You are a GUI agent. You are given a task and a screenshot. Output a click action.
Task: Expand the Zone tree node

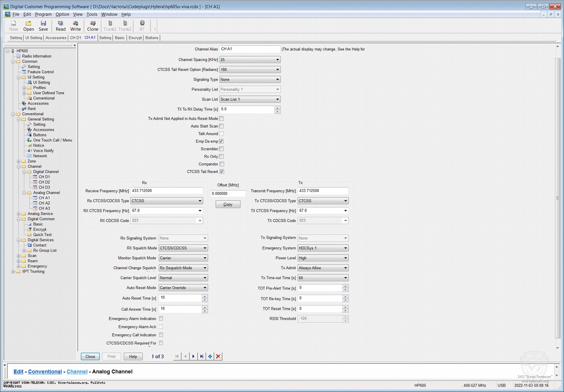tap(19, 161)
